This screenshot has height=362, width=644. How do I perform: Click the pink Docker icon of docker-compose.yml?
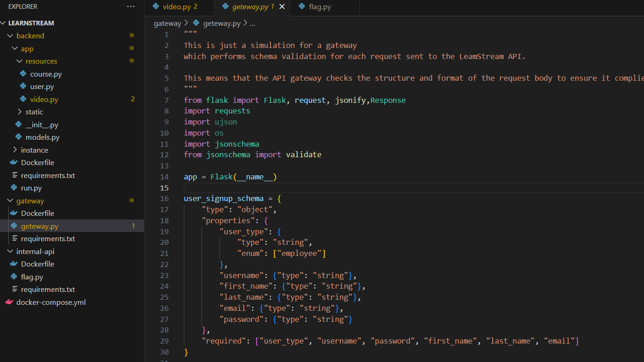pos(9,303)
